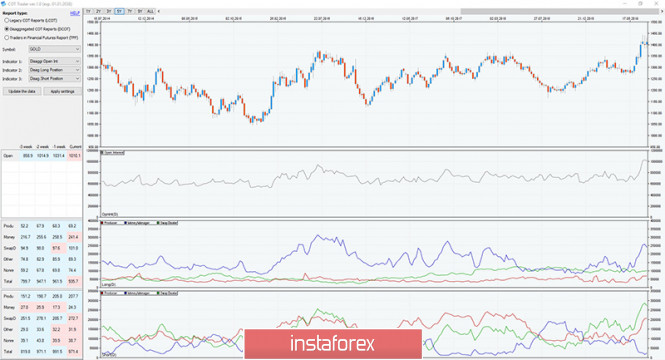Click Swap Dealer legend swatch in Long positions chart

point(158,223)
